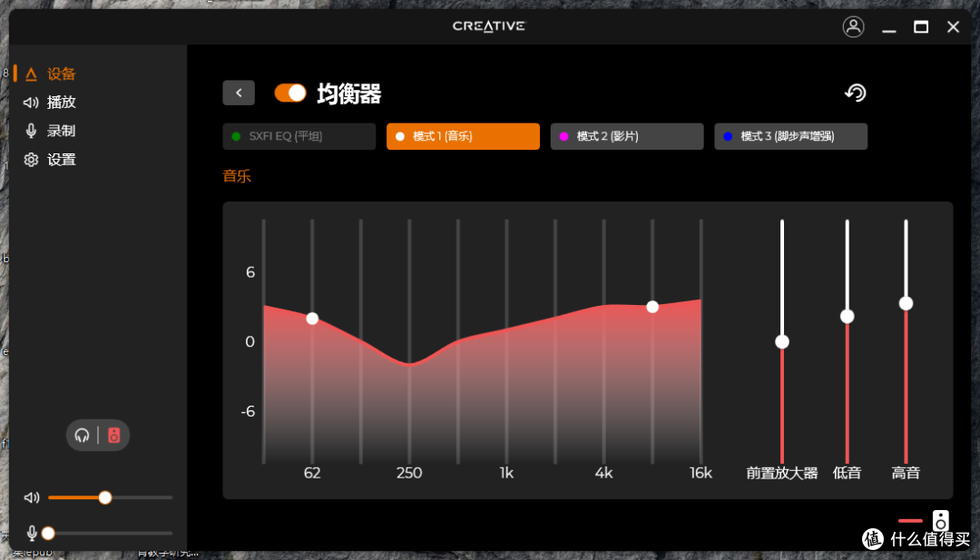
Task: Select the red speaker output icon
Action: tap(113, 435)
